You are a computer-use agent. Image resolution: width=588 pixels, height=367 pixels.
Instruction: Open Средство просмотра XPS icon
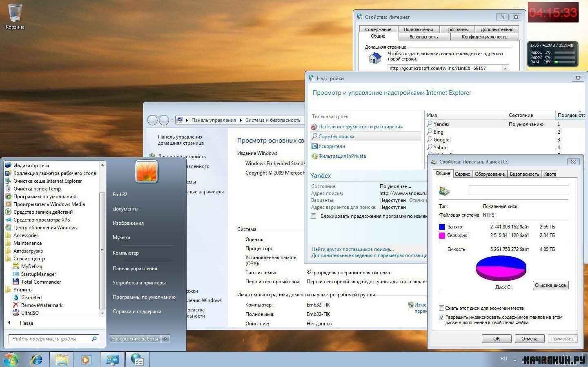click(x=8, y=220)
